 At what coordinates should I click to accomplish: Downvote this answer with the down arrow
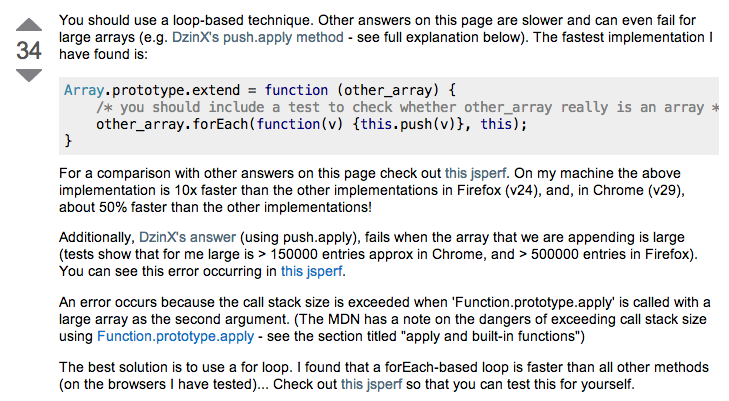(30, 75)
